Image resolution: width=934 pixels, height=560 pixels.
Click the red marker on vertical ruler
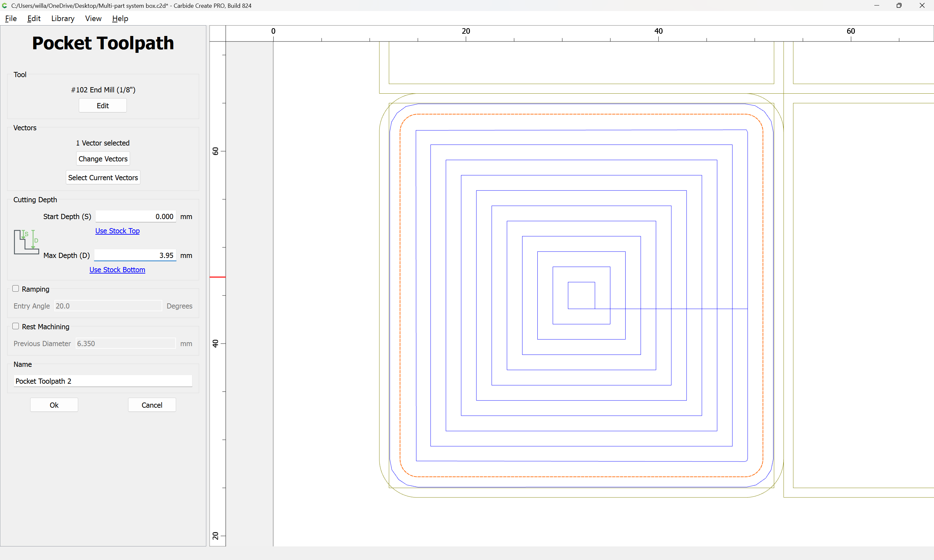(x=218, y=277)
